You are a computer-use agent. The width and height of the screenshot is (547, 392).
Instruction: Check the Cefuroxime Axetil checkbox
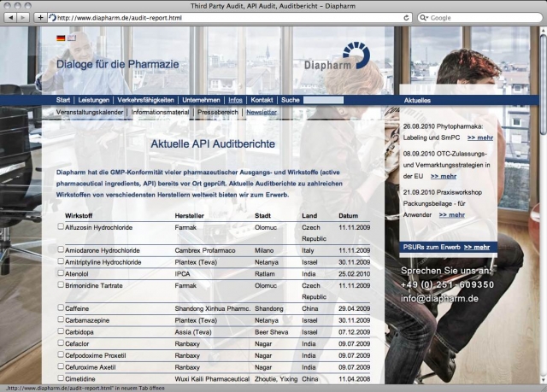point(61,366)
